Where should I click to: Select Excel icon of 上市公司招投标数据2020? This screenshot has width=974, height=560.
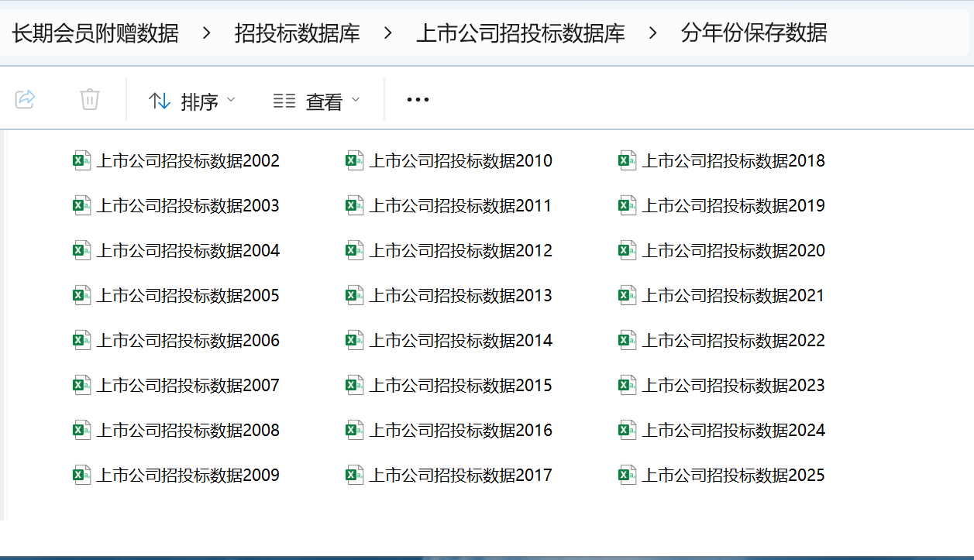[x=628, y=250]
